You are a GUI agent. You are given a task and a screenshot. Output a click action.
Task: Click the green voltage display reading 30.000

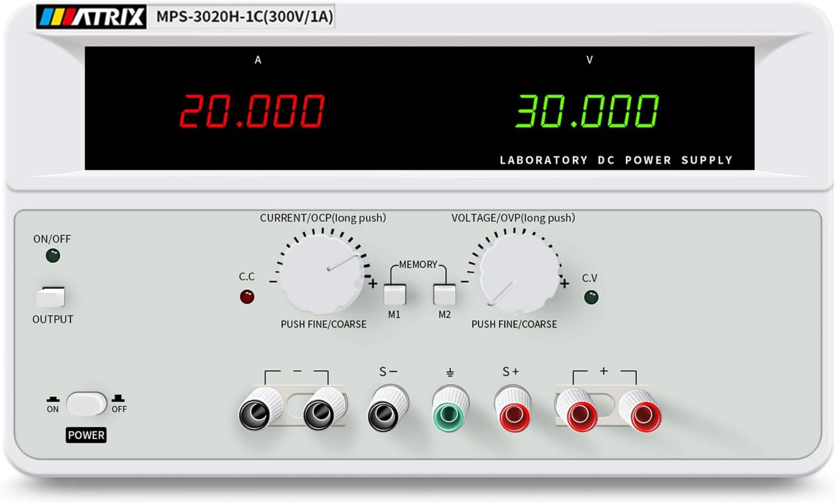click(587, 111)
